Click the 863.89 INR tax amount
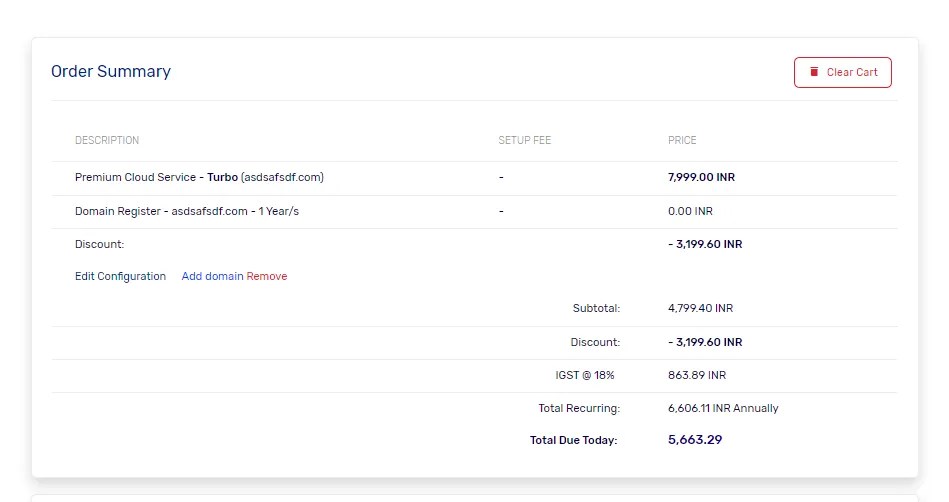The image size is (949, 502). tap(697, 375)
